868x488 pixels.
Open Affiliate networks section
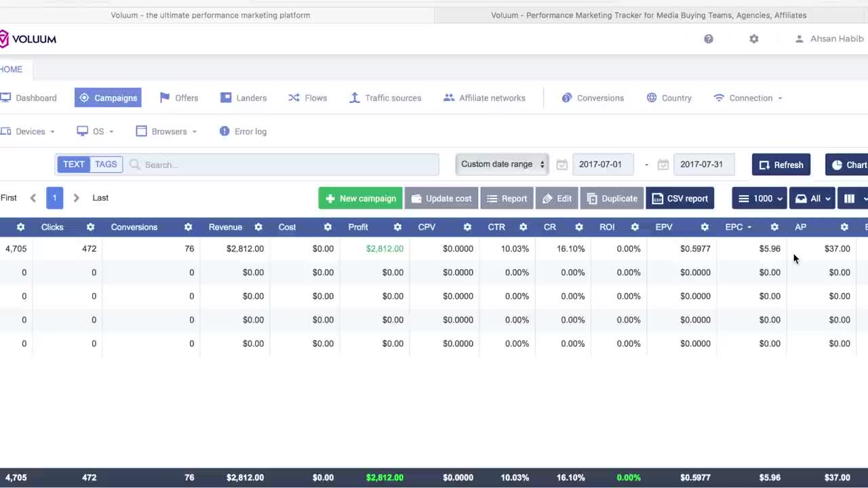click(x=484, y=98)
